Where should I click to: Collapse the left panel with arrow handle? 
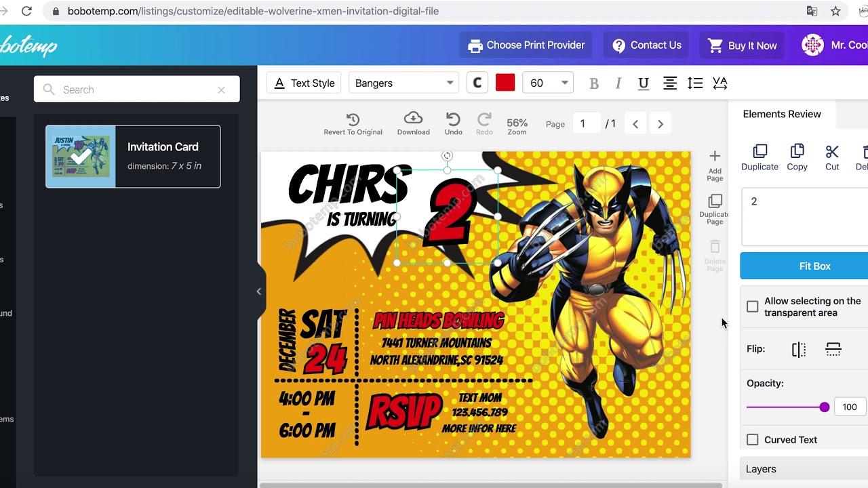pyautogui.click(x=258, y=291)
